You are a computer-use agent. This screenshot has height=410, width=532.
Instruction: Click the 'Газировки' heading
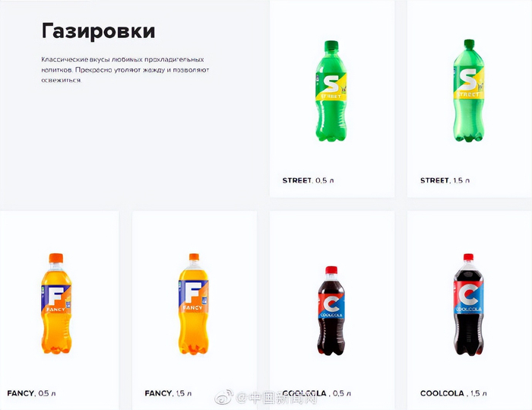tap(98, 31)
